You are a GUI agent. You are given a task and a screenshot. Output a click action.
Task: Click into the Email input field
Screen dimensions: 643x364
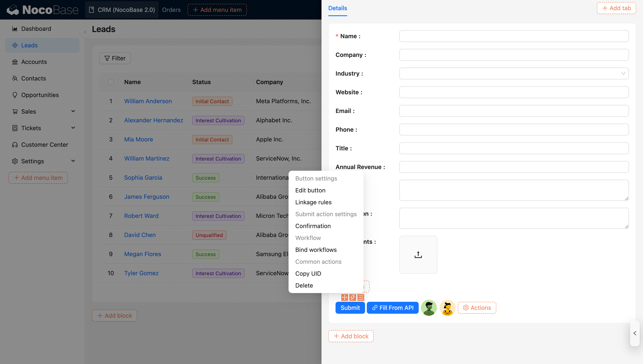coord(514,111)
